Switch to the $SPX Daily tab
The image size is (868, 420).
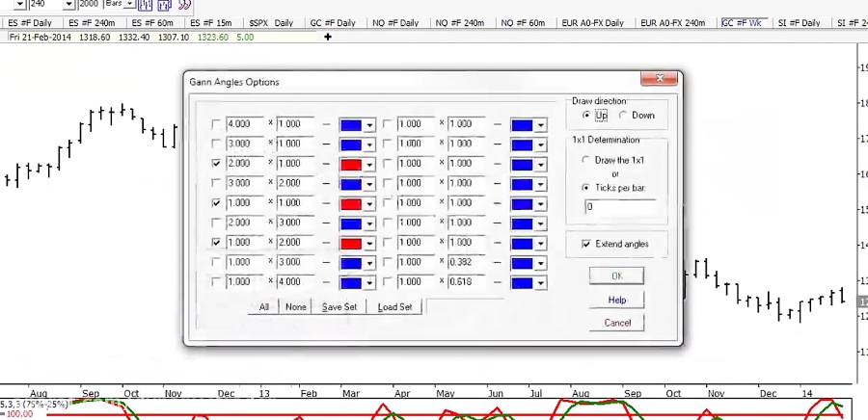(271, 22)
